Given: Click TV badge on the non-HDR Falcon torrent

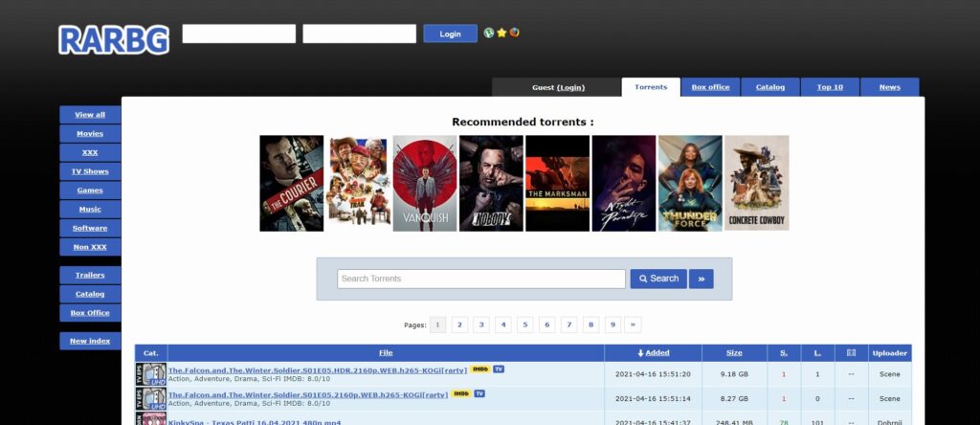Looking at the screenshot, I should pos(479,393).
